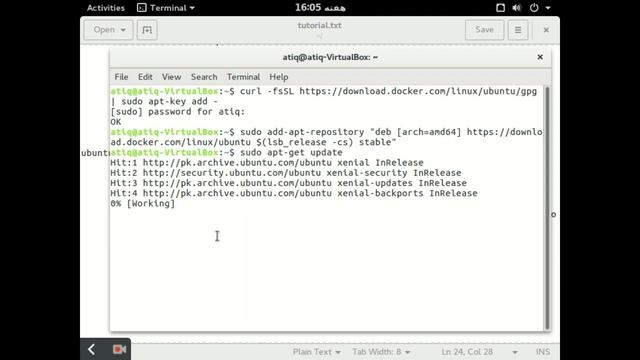Click the 'Hit:1' xenial InRelease line

click(267, 162)
